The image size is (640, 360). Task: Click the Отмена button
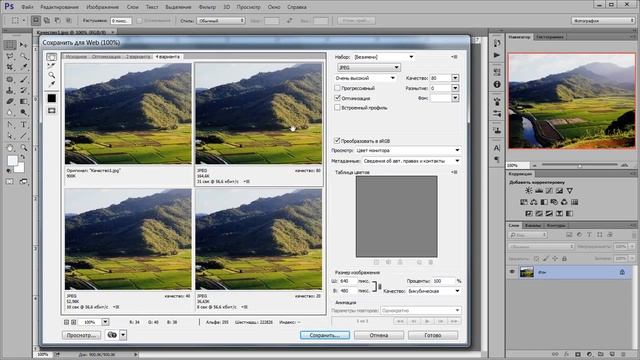pos(379,335)
